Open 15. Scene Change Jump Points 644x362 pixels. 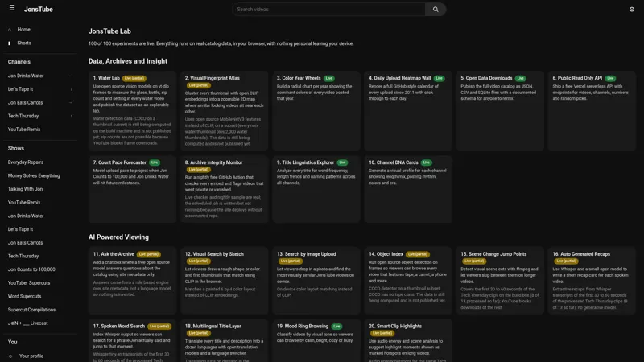coord(500,281)
